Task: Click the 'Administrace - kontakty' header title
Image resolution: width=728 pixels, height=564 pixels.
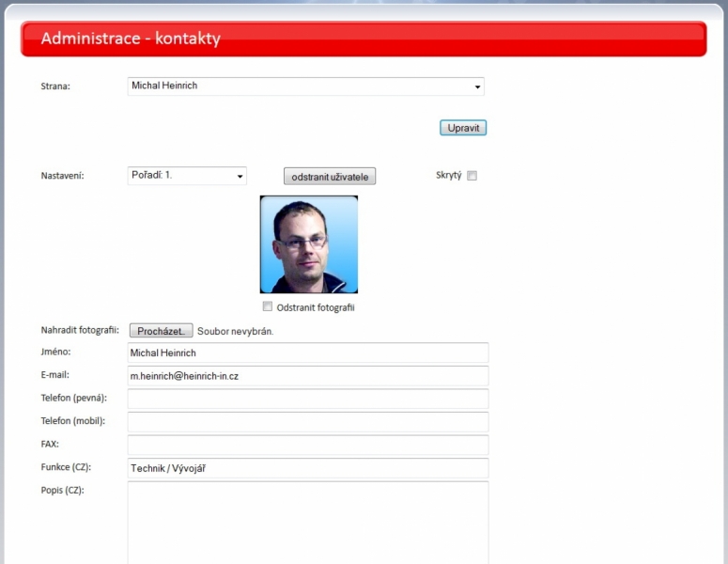Action: click(x=131, y=39)
